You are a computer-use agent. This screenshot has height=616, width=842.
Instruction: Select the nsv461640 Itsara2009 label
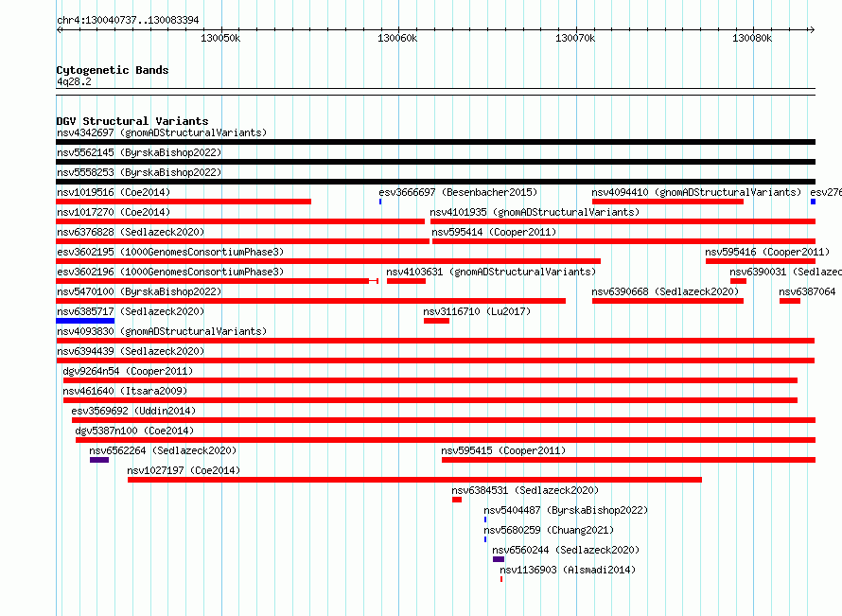click(x=125, y=391)
